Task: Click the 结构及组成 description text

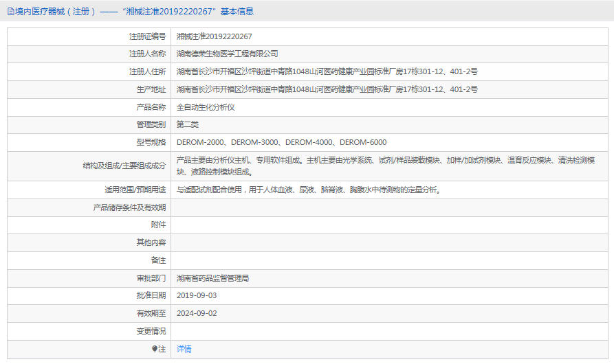Action: coord(386,166)
